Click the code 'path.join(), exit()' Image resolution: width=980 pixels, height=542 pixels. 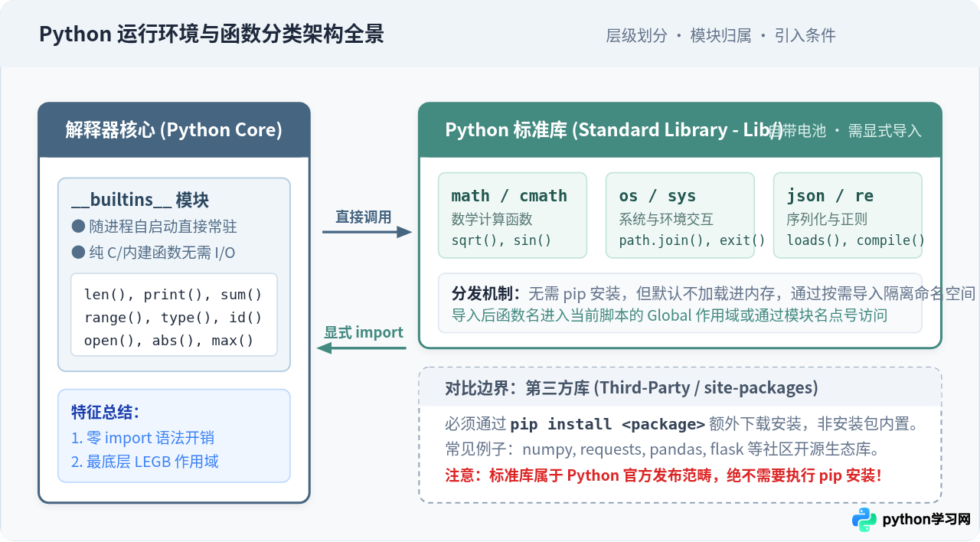point(692,240)
